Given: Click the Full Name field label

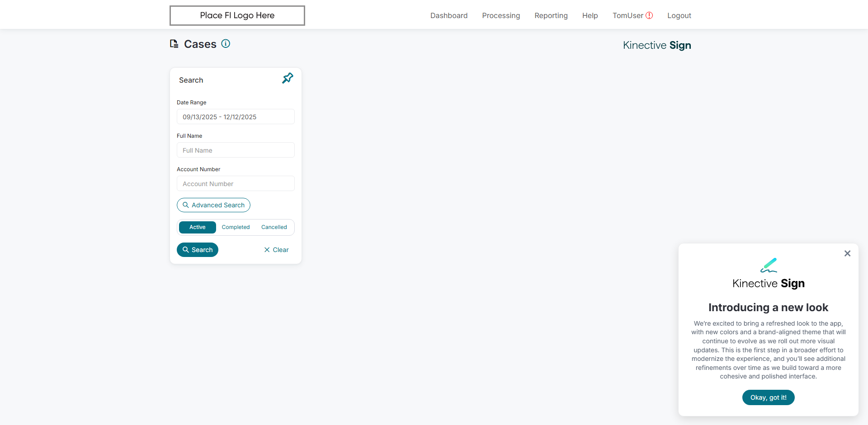Looking at the screenshot, I should tap(189, 136).
